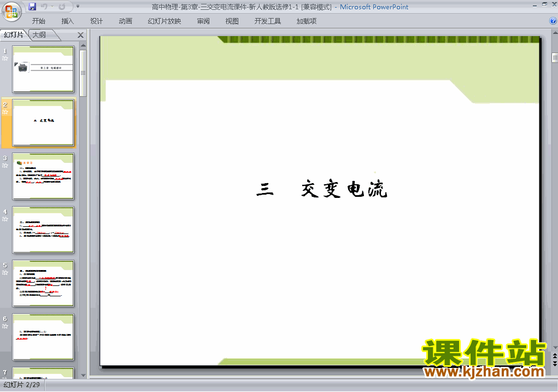Image resolution: width=558 pixels, height=392 pixels.
Task: Click the main slide vertical scrollbar handle
Action: click(x=555, y=57)
